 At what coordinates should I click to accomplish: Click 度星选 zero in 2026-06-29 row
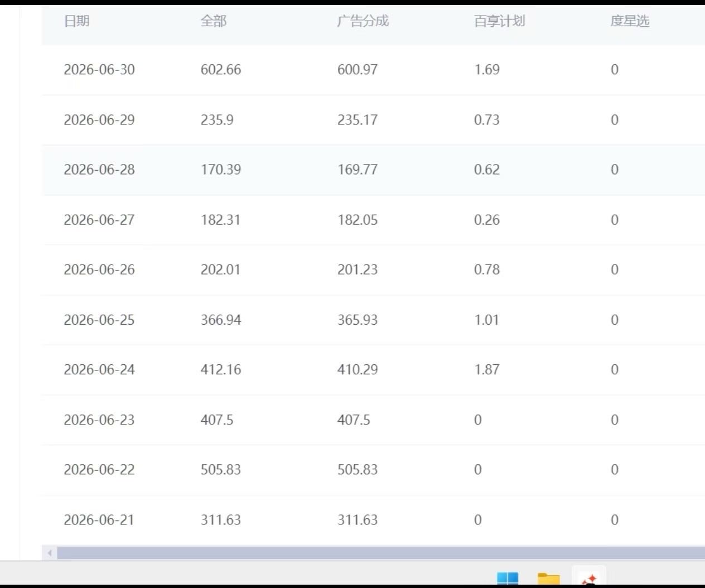(615, 120)
